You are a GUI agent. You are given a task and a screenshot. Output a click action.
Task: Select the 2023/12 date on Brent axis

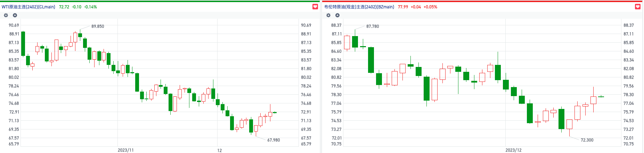(x=513, y=150)
